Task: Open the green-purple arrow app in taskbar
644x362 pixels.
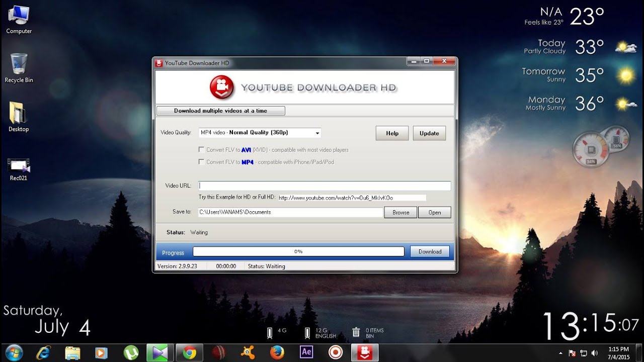Action: click(160, 353)
